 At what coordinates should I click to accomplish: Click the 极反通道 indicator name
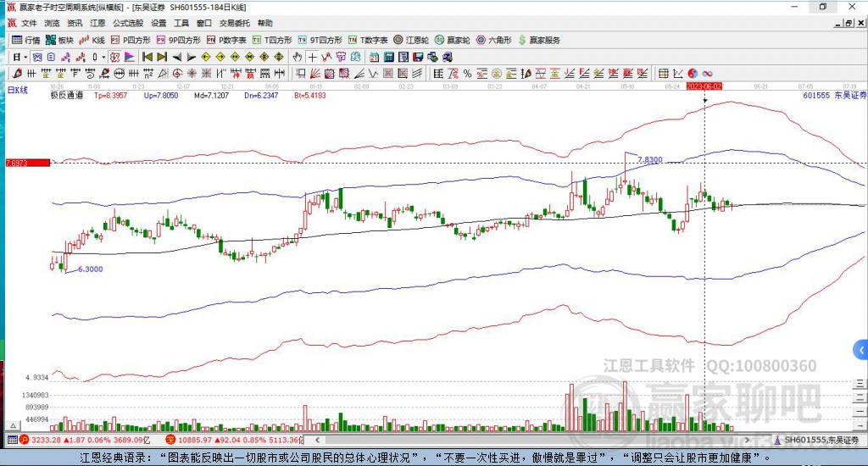tap(67, 95)
